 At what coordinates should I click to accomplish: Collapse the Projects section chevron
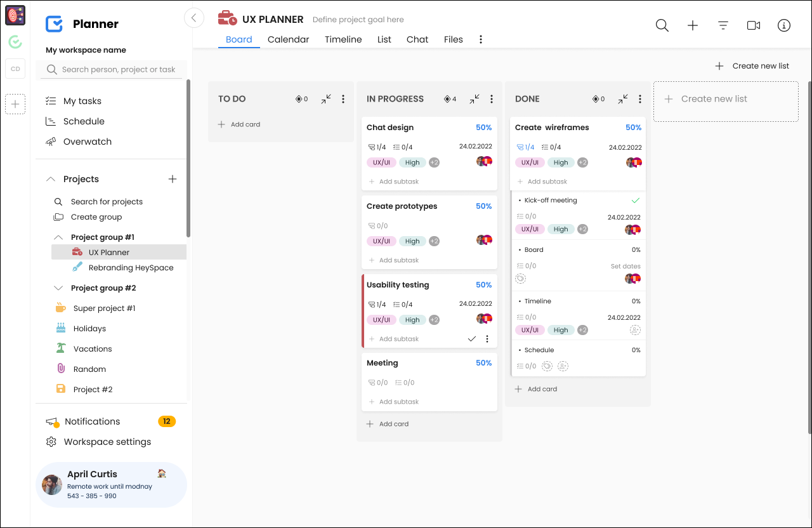(x=51, y=179)
